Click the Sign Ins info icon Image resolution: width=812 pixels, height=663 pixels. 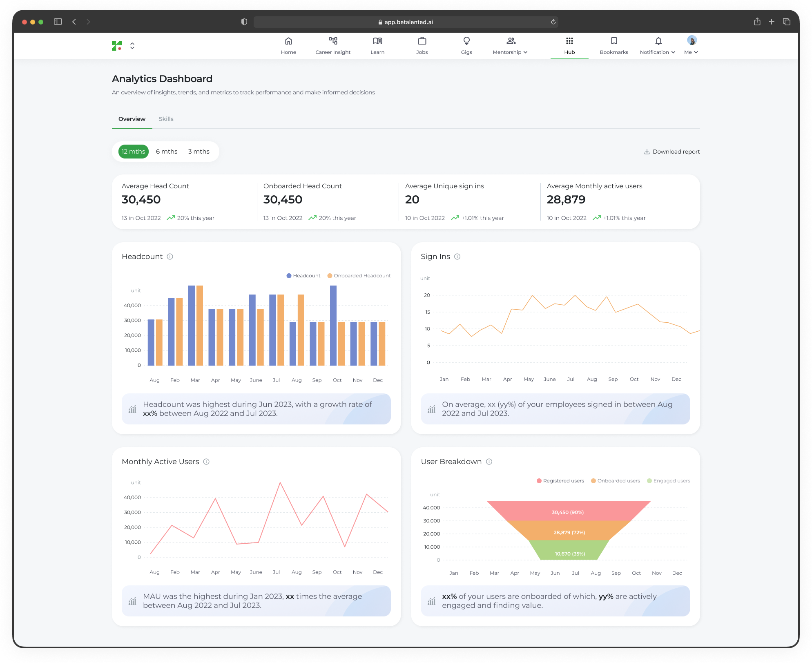[x=457, y=257]
